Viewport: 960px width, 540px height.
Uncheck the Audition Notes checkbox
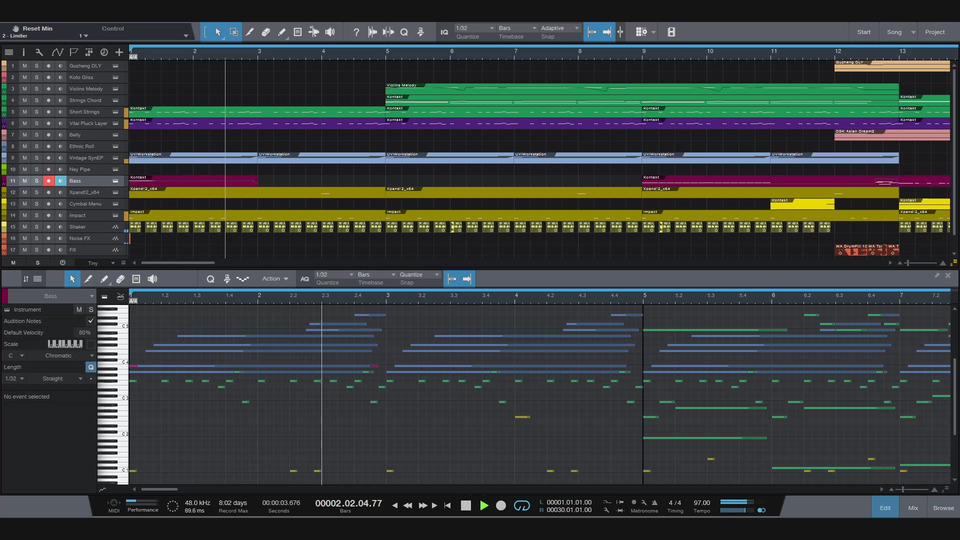pyautogui.click(x=90, y=321)
